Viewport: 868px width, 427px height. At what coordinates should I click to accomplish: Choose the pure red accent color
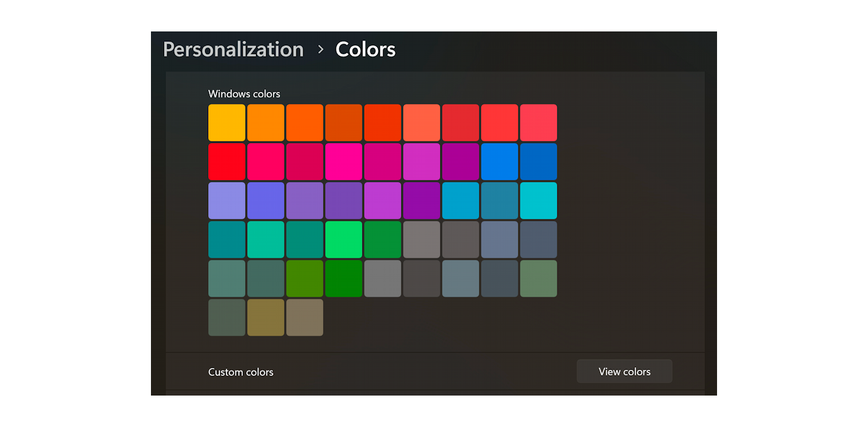(x=226, y=161)
